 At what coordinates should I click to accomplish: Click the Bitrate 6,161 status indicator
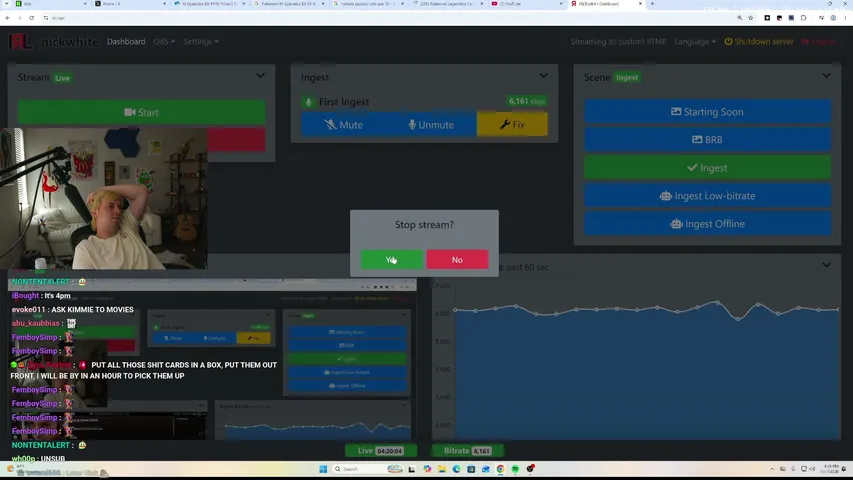(x=467, y=451)
